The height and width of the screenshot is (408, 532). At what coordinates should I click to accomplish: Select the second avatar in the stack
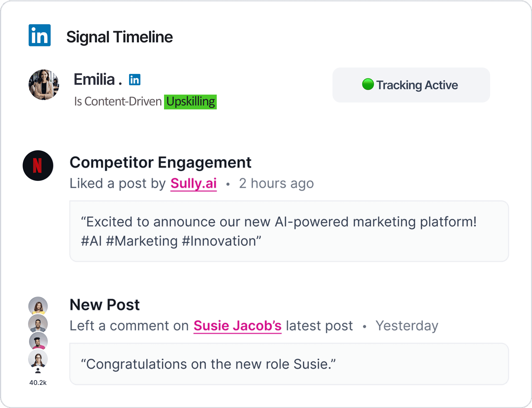tap(38, 323)
